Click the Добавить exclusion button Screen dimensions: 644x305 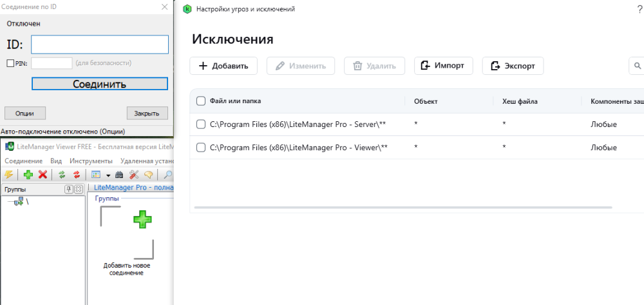click(x=223, y=66)
